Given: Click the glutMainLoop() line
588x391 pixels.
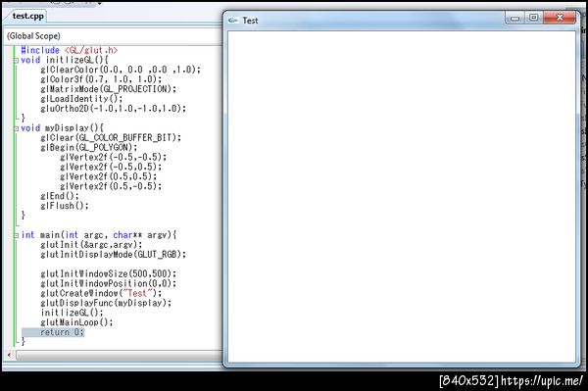Looking at the screenshot, I should click(76, 322).
